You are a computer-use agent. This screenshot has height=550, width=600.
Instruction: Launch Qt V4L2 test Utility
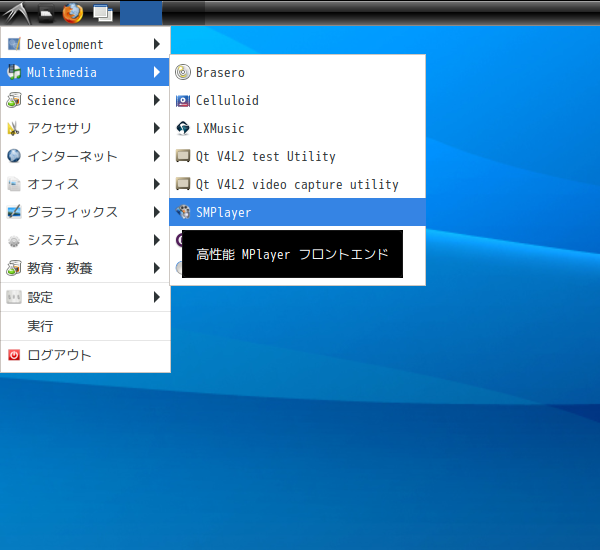point(297,156)
